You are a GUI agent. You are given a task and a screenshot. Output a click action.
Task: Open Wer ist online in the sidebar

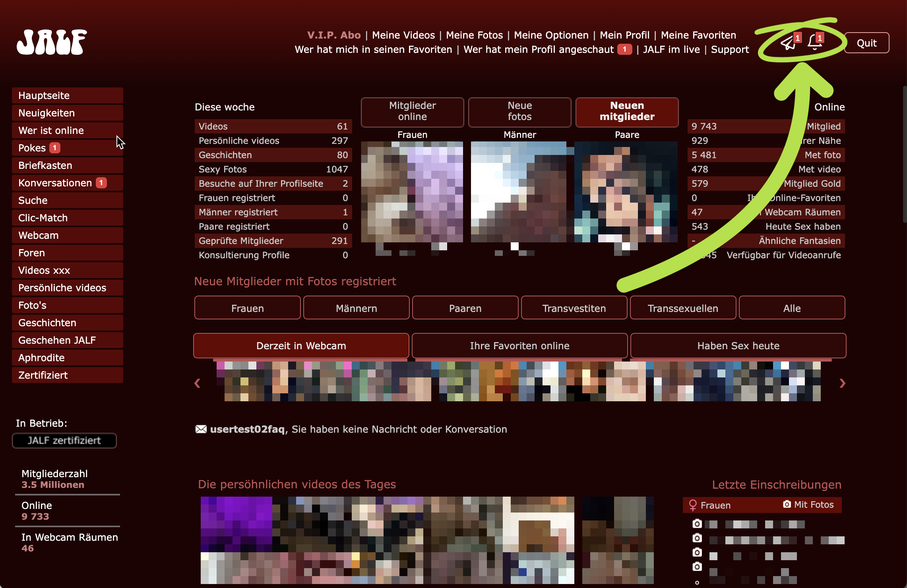click(x=68, y=130)
